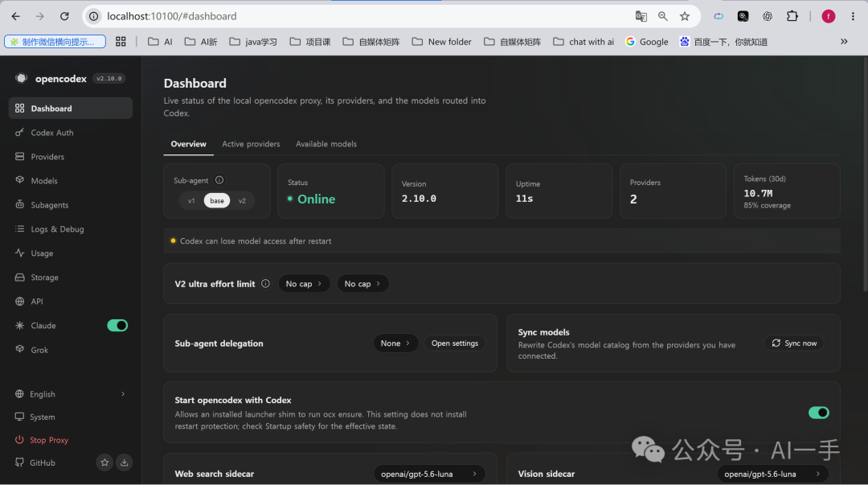Screen dimensions: 868x485
Task: Go to Providers section
Action: (70, 157)
